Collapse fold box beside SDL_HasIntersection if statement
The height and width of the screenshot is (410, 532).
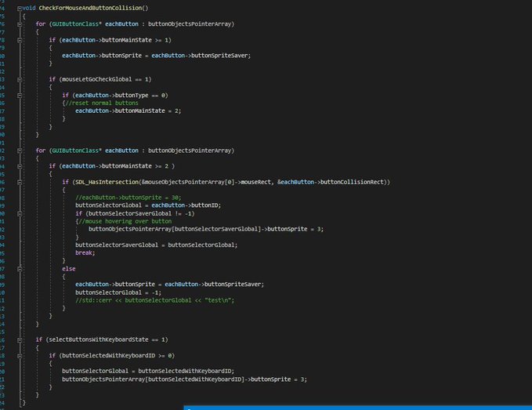20,182
